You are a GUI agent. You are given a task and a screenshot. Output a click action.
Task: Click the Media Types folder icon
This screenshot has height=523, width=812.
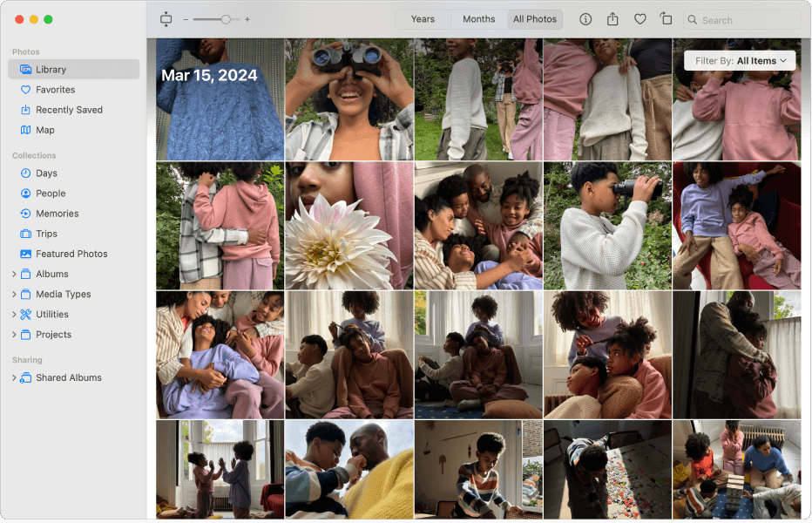pyautogui.click(x=25, y=294)
